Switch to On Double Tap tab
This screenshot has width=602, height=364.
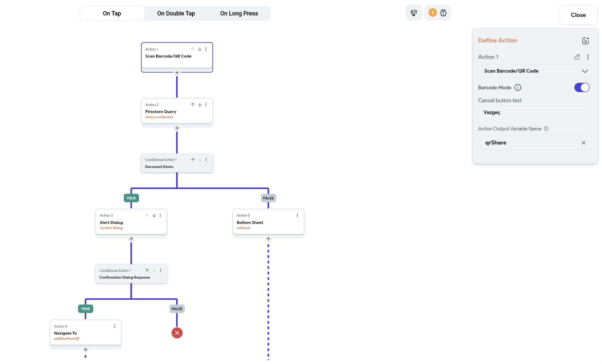click(x=176, y=14)
